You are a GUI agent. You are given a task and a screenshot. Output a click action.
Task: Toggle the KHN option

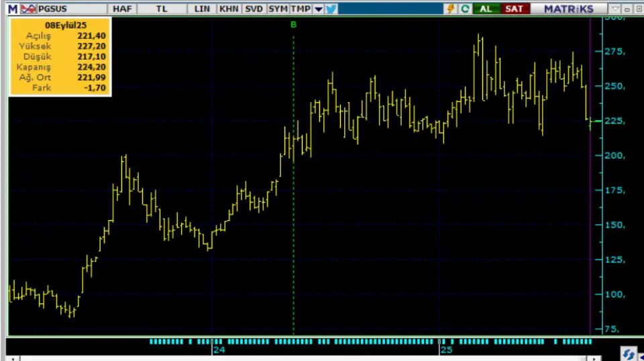click(228, 9)
